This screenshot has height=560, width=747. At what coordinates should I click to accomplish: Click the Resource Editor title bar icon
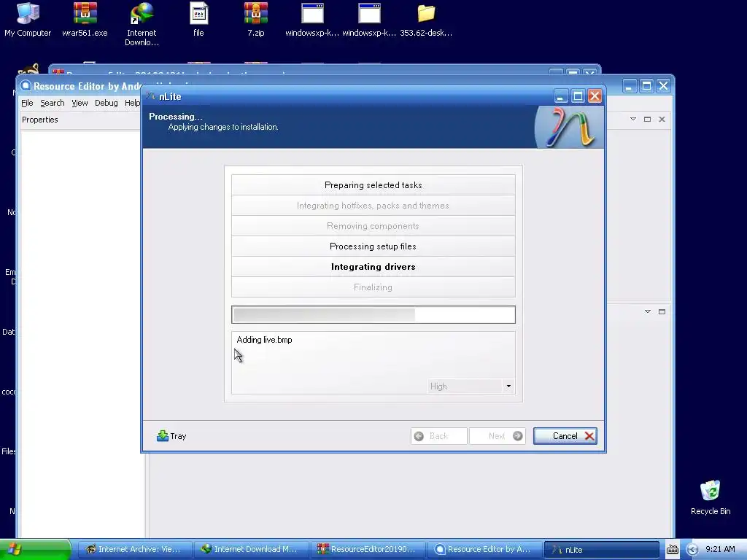click(26, 86)
